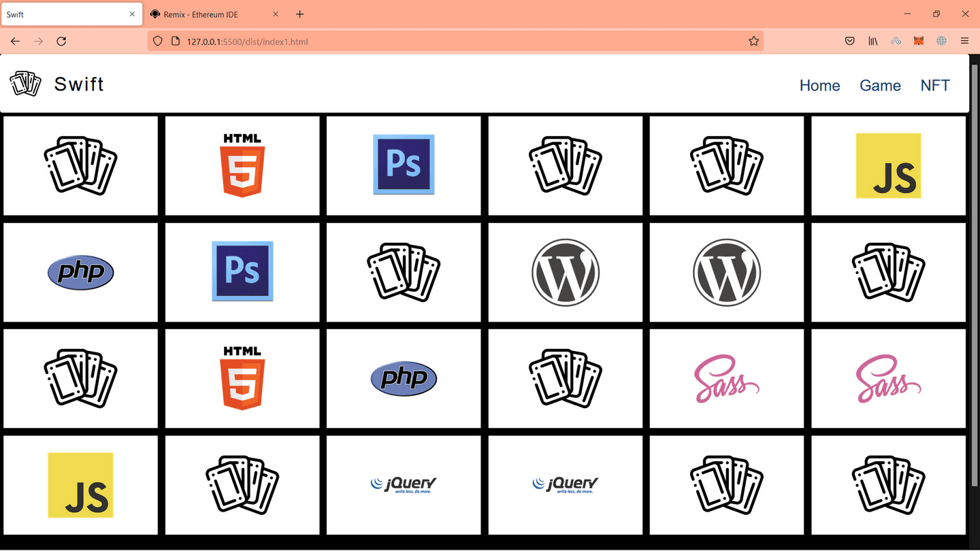This screenshot has height=551, width=980.
Task: Choose the PHP card beside the HTML5 card
Action: (x=404, y=379)
